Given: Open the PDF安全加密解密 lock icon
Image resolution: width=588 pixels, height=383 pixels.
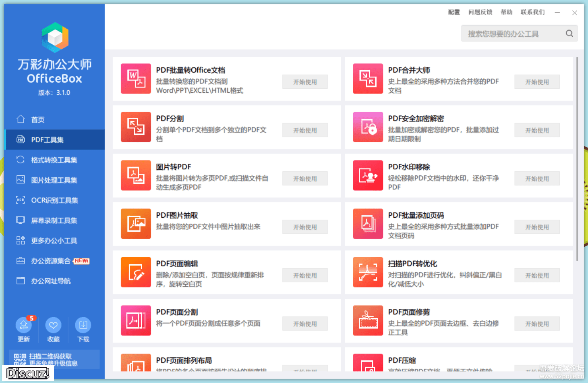Looking at the screenshot, I should pyautogui.click(x=368, y=127).
